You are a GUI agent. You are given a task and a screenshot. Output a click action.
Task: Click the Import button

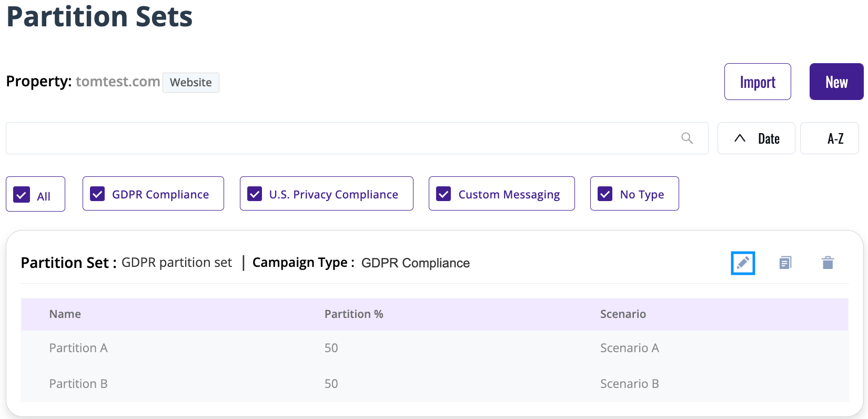(x=758, y=82)
